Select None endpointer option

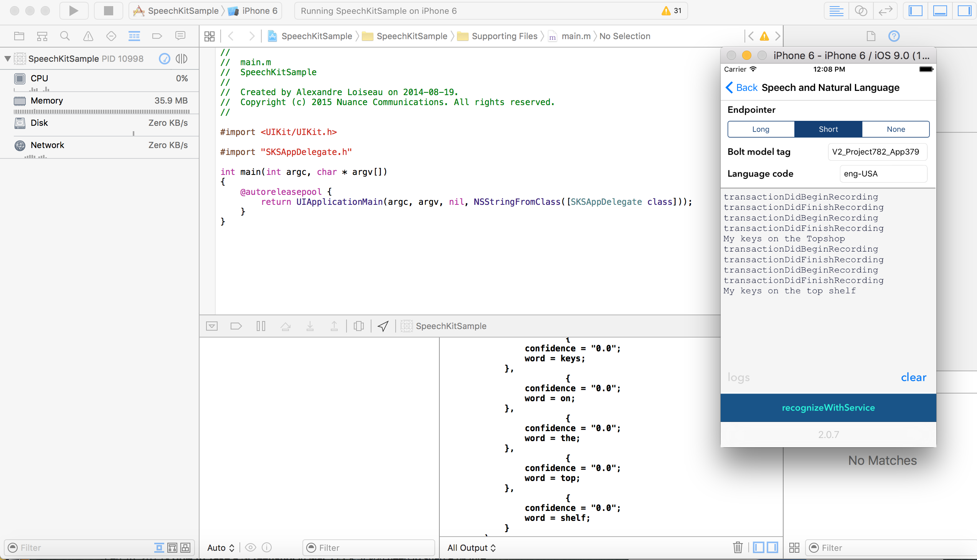pos(895,129)
